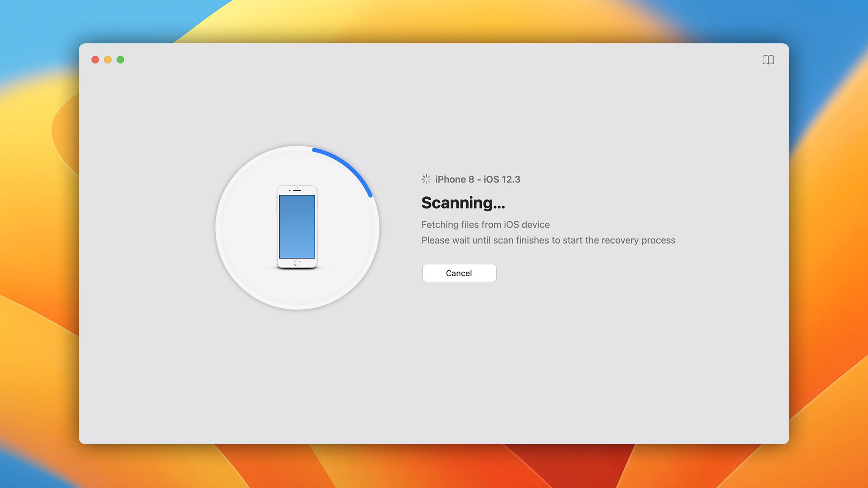The width and height of the screenshot is (868, 488).
Task: Minimize the window with yellow button
Action: click(x=108, y=60)
